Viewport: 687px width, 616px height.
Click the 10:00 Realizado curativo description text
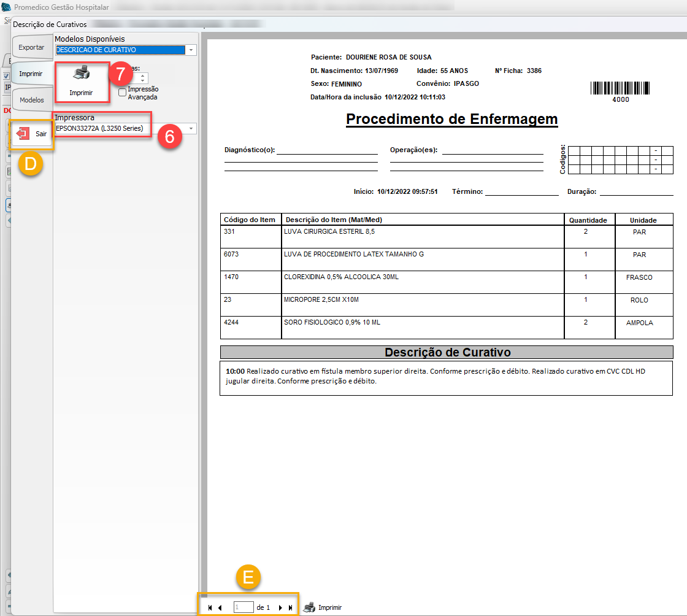(x=436, y=376)
